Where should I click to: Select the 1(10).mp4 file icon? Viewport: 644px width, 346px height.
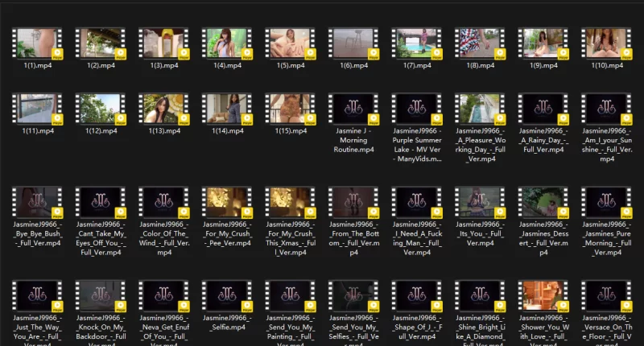607,43
